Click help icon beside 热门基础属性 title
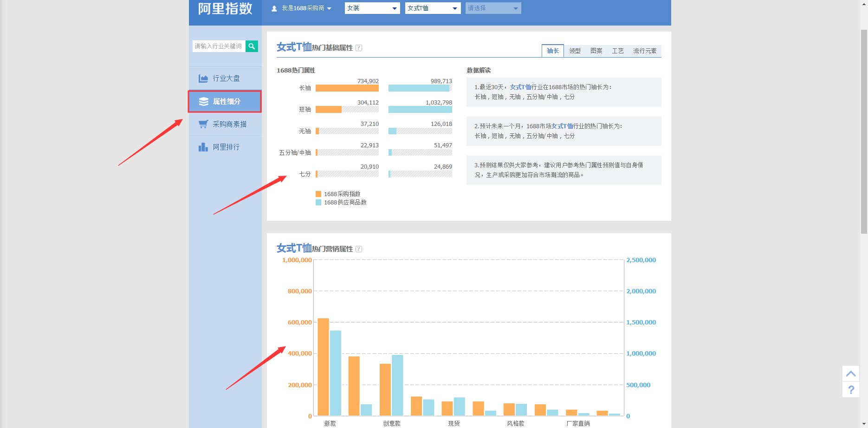The width and height of the screenshot is (868, 428). pos(359,48)
